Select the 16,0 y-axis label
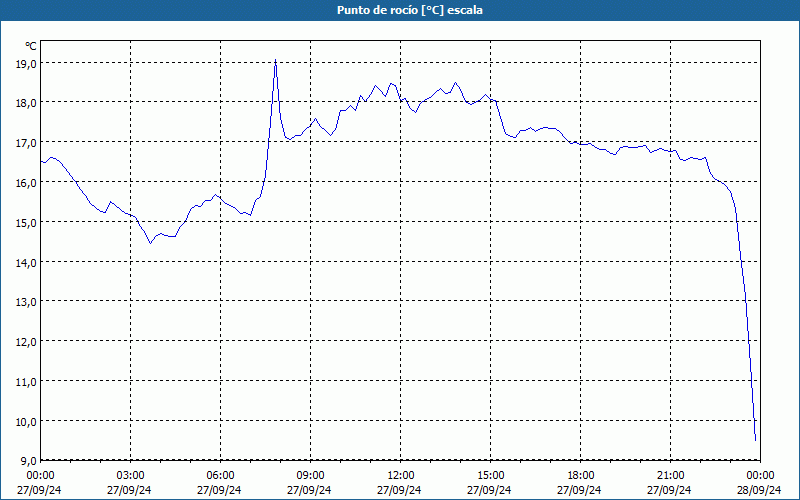800x500 pixels. point(26,183)
